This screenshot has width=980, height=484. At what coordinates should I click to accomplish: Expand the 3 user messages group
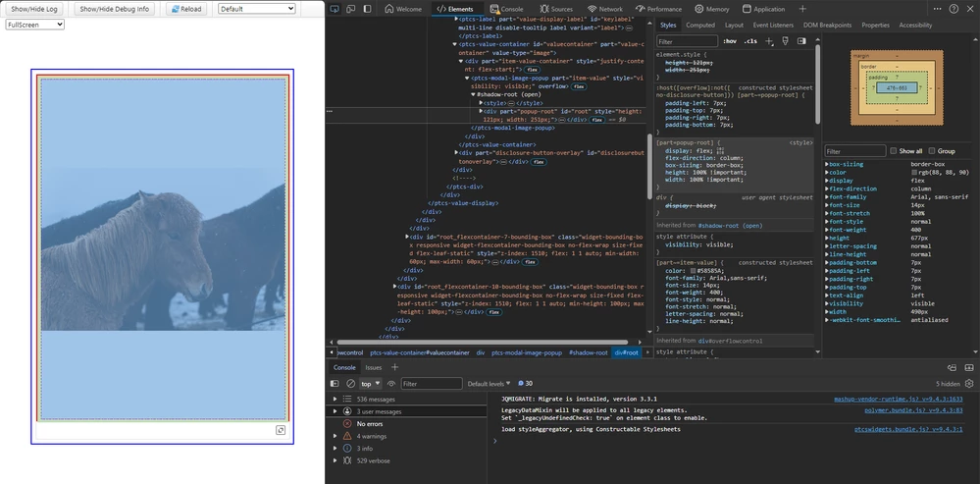pos(335,411)
